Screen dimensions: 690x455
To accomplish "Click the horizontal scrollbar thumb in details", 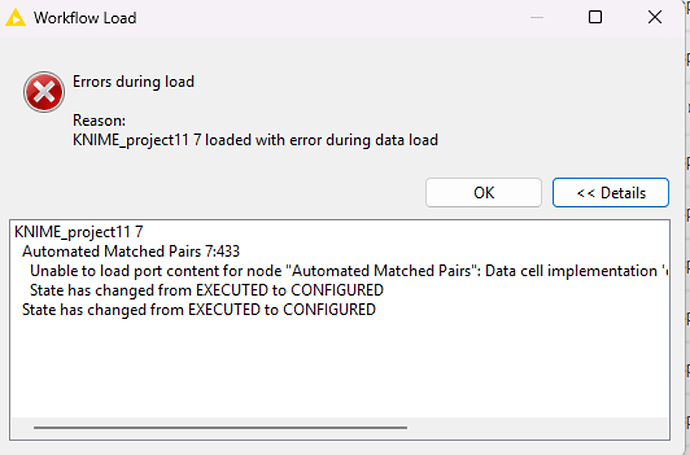I will point(220,427).
